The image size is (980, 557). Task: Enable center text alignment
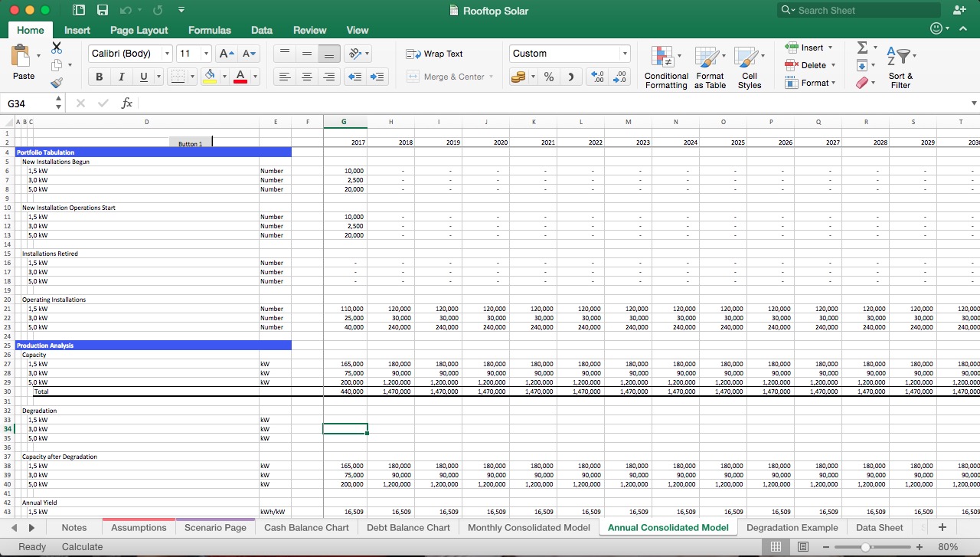click(x=307, y=77)
